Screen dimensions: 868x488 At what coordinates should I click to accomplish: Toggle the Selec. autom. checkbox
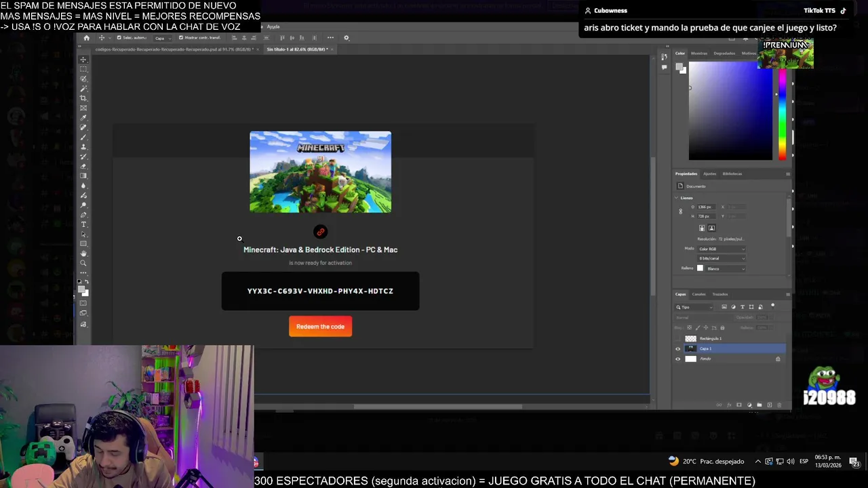(119, 38)
